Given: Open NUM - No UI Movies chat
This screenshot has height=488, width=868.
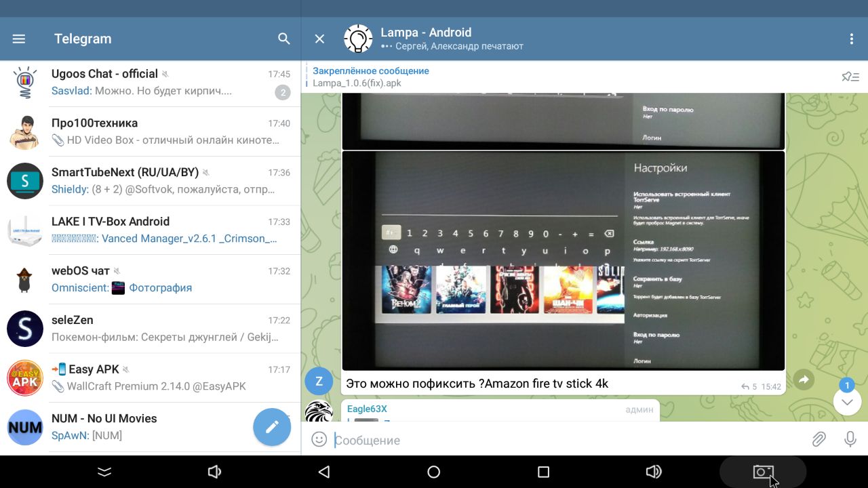Looking at the screenshot, I should coord(150,427).
